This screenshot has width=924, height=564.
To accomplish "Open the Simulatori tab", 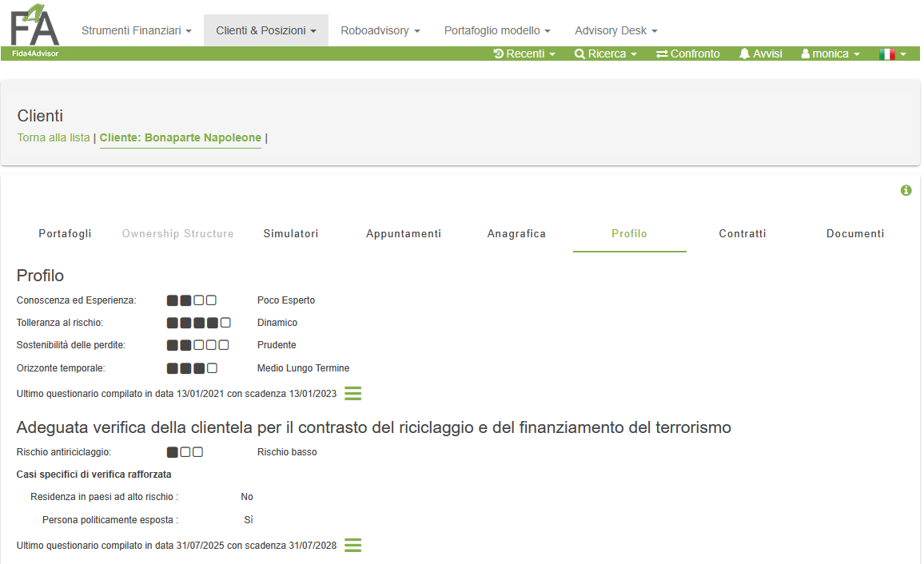I will (290, 234).
